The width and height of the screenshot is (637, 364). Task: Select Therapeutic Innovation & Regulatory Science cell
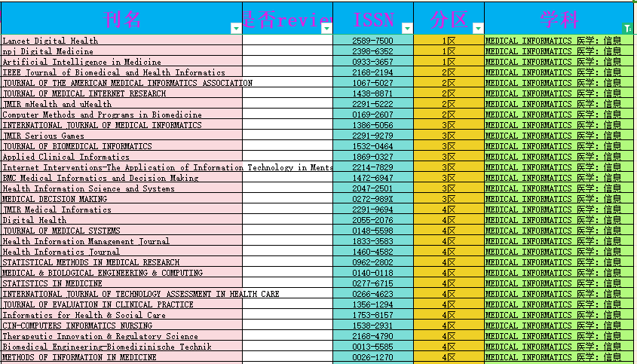122,336
